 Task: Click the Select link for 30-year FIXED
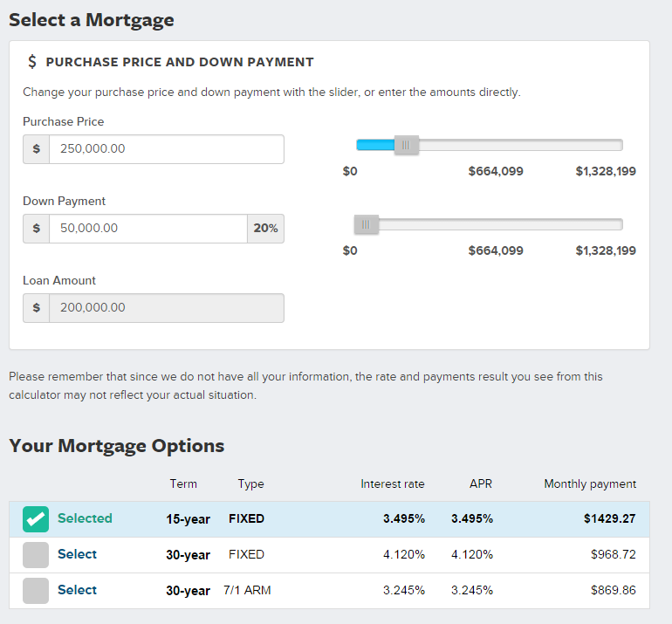[77, 554]
